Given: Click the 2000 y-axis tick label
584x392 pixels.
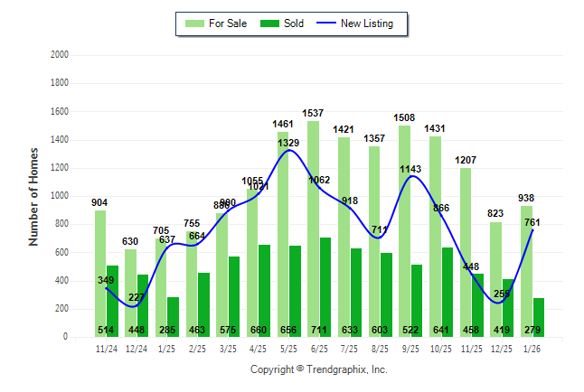Looking at the screenshot, I should 60,55.
